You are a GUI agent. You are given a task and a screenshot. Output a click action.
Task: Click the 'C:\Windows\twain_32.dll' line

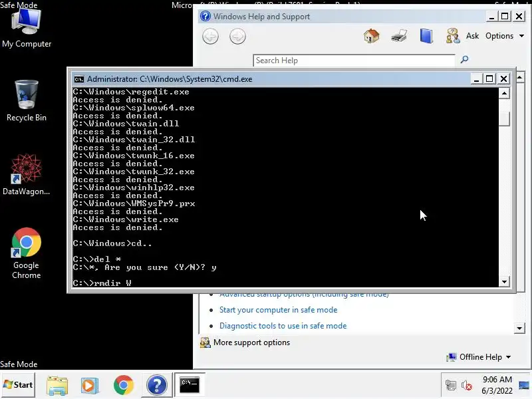134,140
